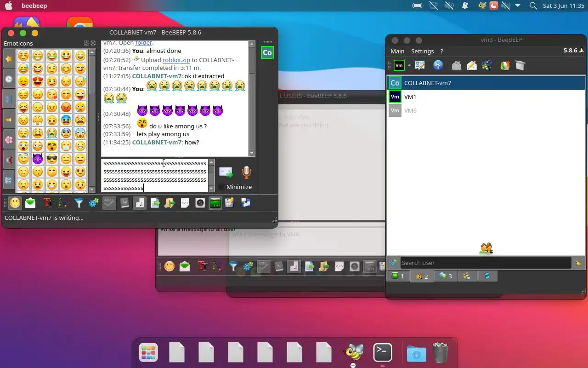Open Spotlight search in menu bar

[x=533, y=6]
